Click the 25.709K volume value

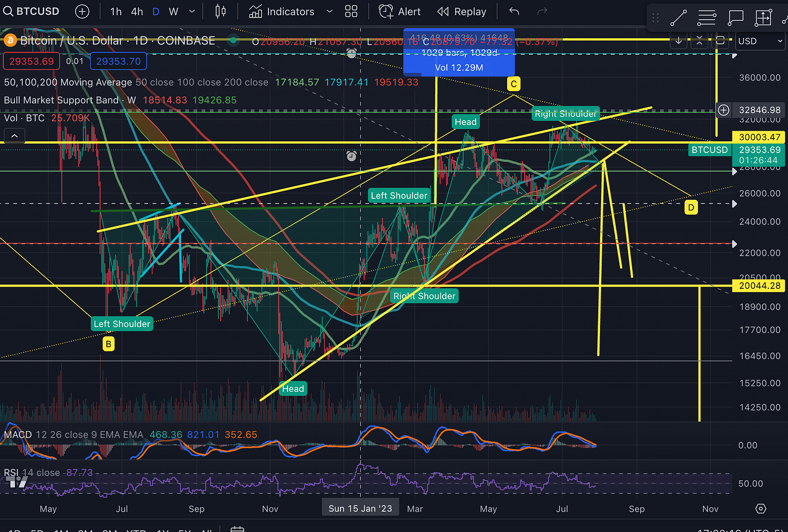tap(70, 118)
